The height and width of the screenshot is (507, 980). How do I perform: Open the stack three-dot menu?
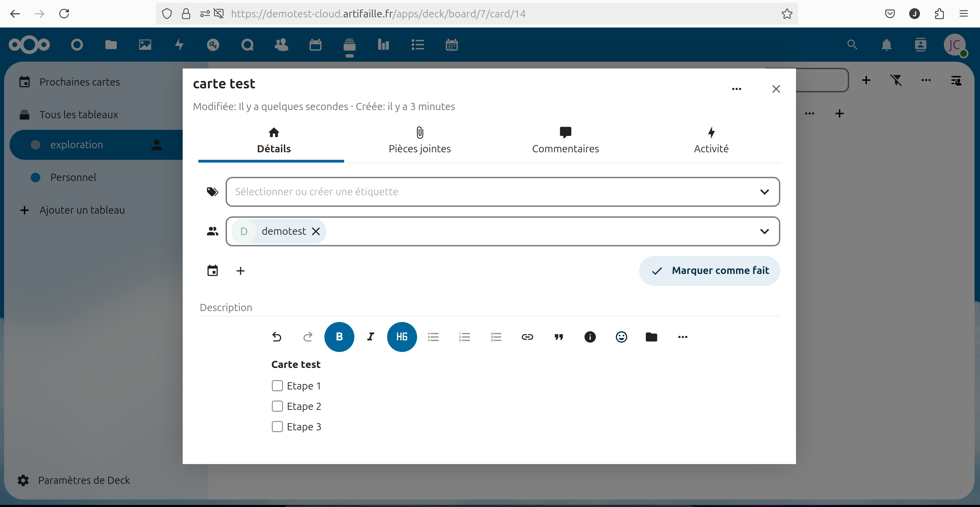810,113
